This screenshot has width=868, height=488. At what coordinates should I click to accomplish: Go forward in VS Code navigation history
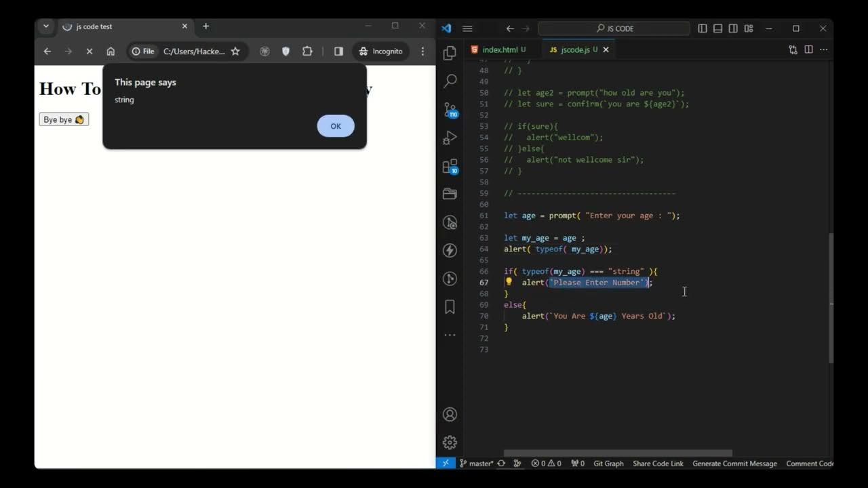click(526, 28)
